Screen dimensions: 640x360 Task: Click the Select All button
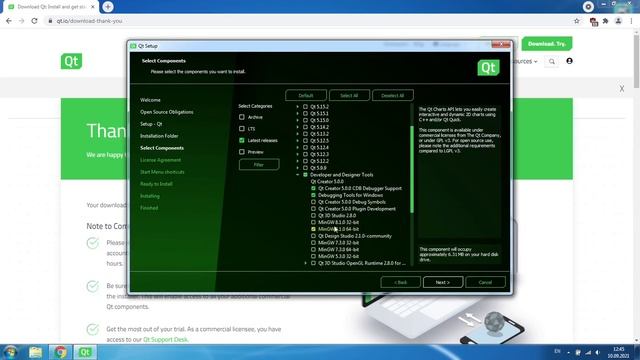pyautogui.click(x=349, y=96)
